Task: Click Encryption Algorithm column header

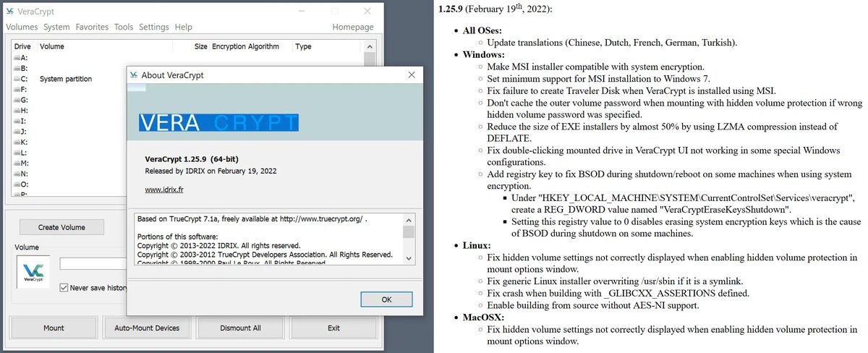Action: pyautogui.click(x=245, y=46)
